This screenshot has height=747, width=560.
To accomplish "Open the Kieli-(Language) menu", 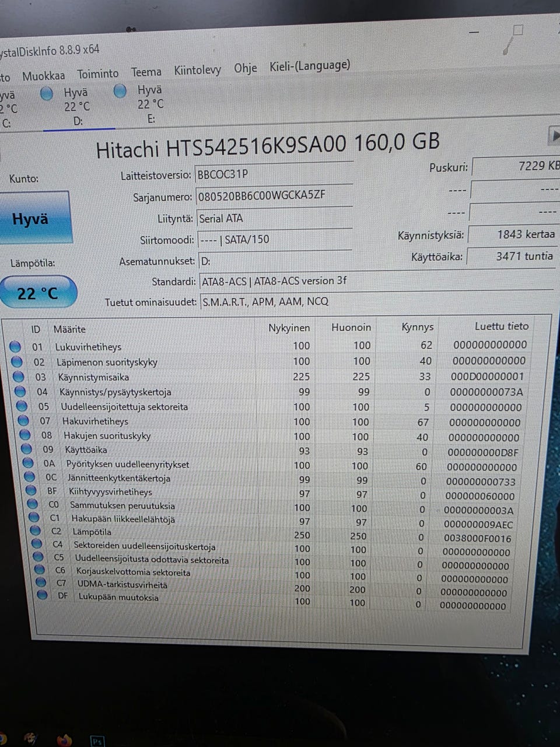I will click(310, 66).
